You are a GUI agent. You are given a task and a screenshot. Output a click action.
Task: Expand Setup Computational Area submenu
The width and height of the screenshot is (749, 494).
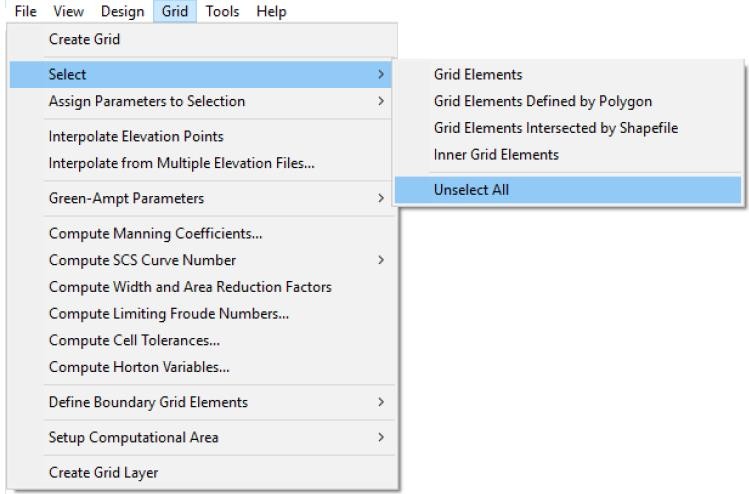pos(133,437)
